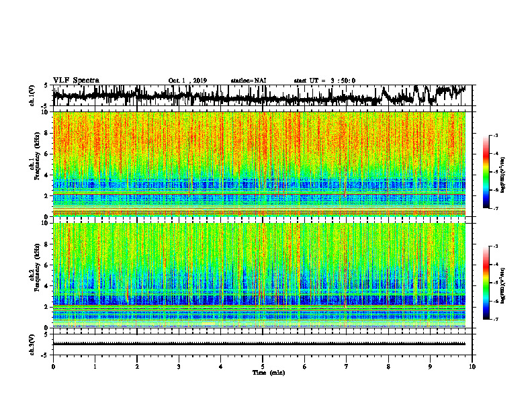The image size is (532, 411).
Task: Click time axis tick label "7"
Action: [x=347, y=367]
